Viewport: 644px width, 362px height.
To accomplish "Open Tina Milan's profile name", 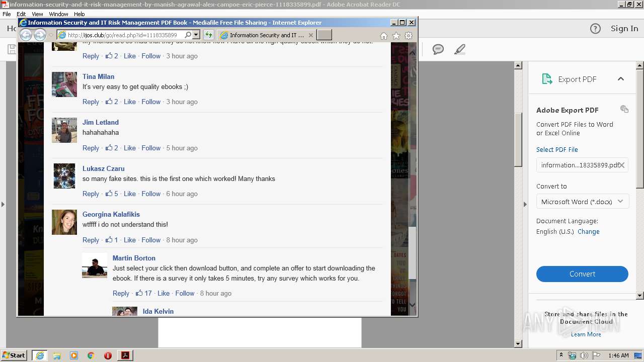I will tap(98, 76).
